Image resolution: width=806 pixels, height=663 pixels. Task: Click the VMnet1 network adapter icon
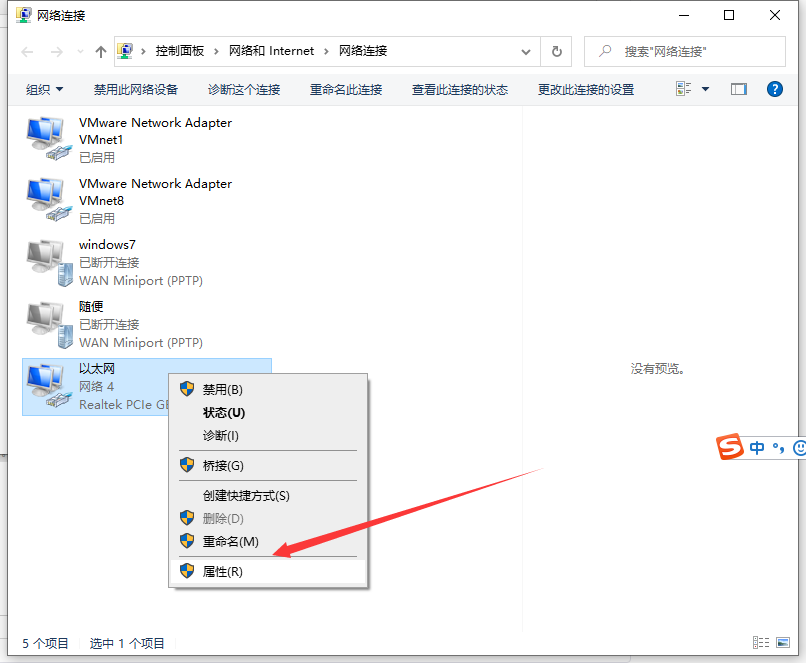click(x=48, y=139)
